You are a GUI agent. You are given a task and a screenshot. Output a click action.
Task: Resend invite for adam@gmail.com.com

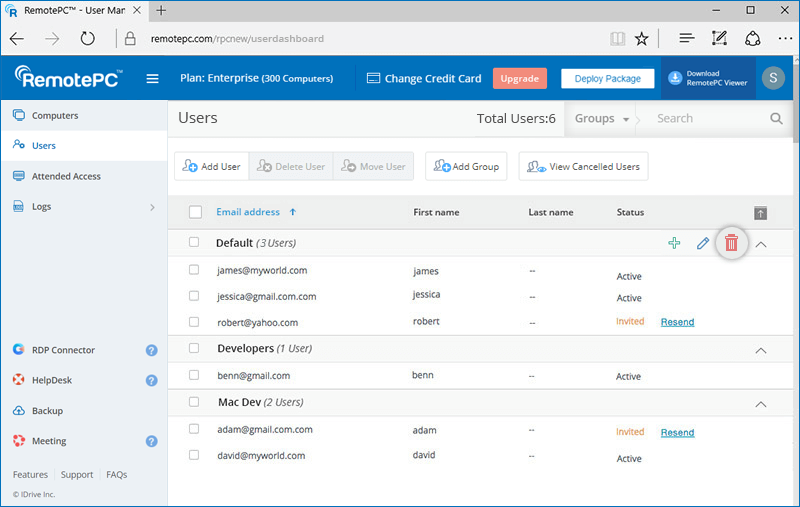pos(677,433)
